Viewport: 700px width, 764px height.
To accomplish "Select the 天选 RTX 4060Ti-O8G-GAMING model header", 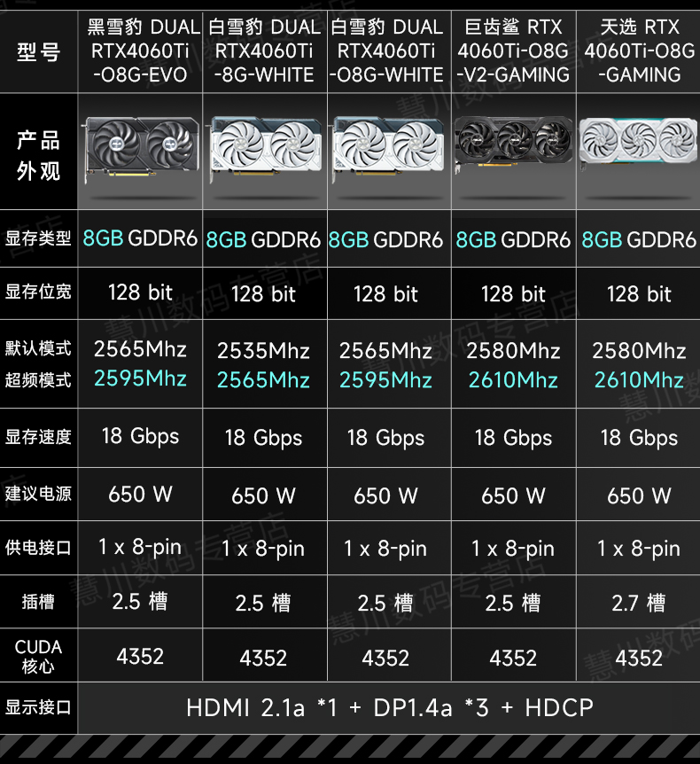I will click(x=639, y=51).
